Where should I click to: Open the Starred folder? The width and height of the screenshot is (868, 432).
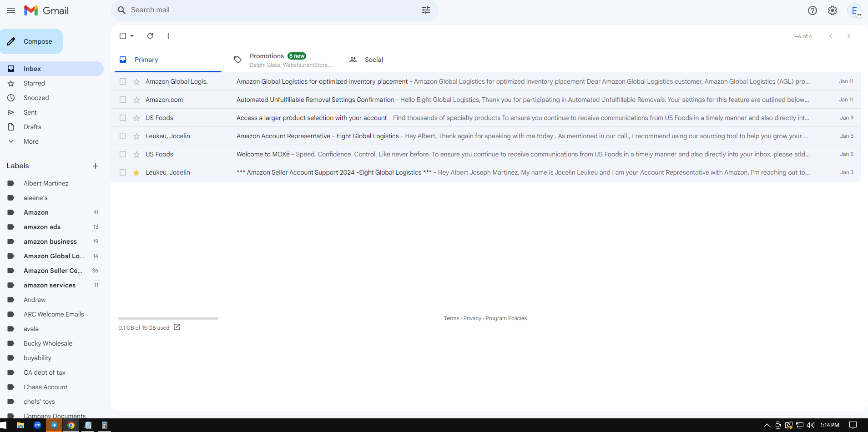pos(52,83)
